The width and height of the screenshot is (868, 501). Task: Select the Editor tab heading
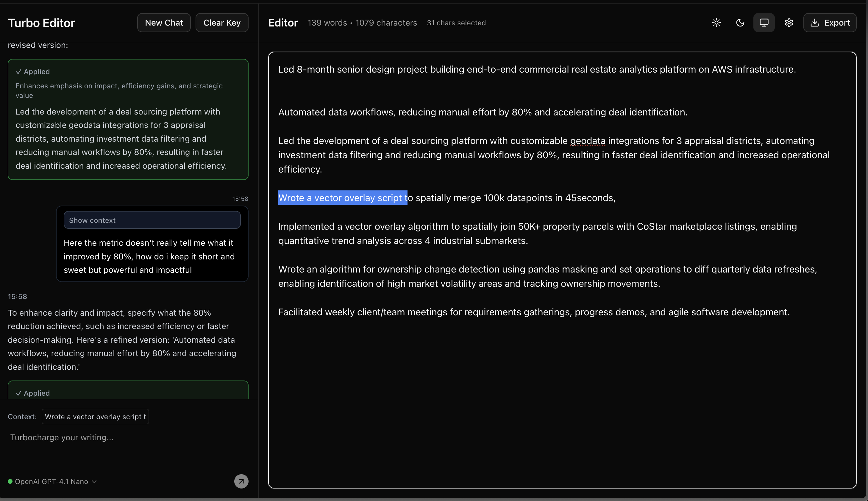pos(282,22)
